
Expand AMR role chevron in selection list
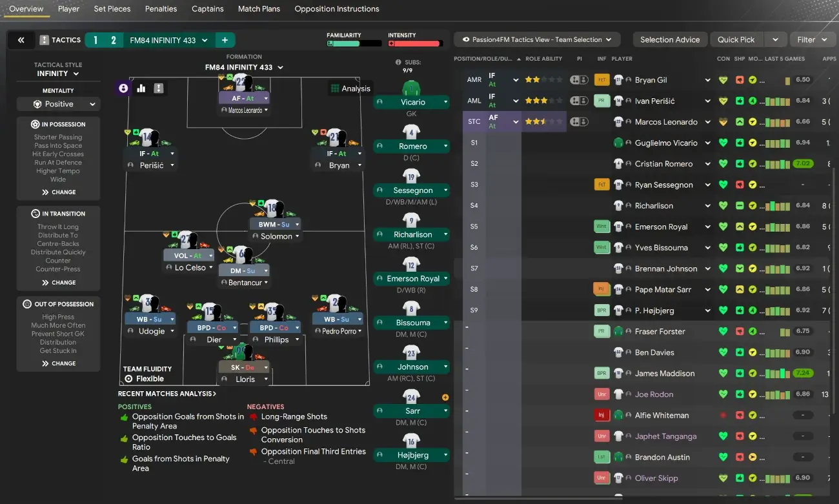(x=516, y=80)
